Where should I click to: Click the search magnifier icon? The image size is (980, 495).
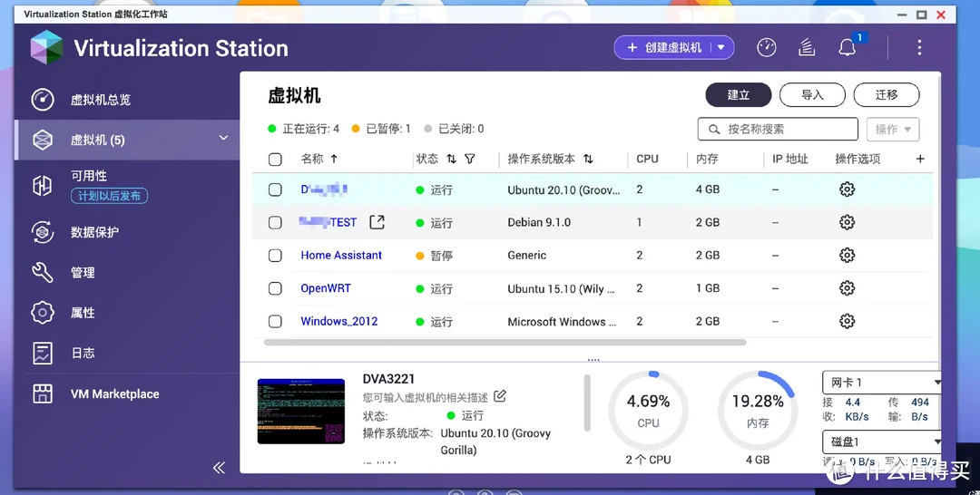pyautogui.click(x=714, y=130)
